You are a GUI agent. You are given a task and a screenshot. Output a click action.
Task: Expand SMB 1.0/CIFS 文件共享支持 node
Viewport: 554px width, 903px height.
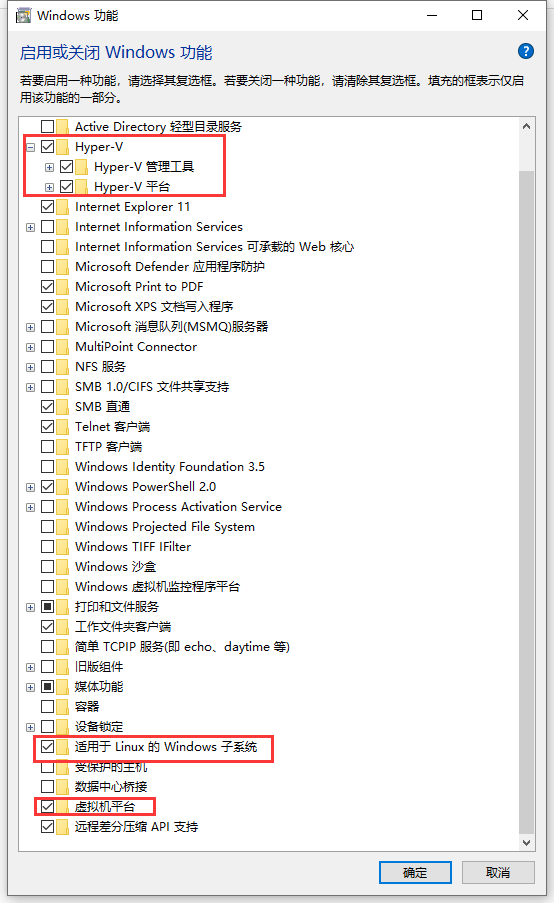(31, 388)
